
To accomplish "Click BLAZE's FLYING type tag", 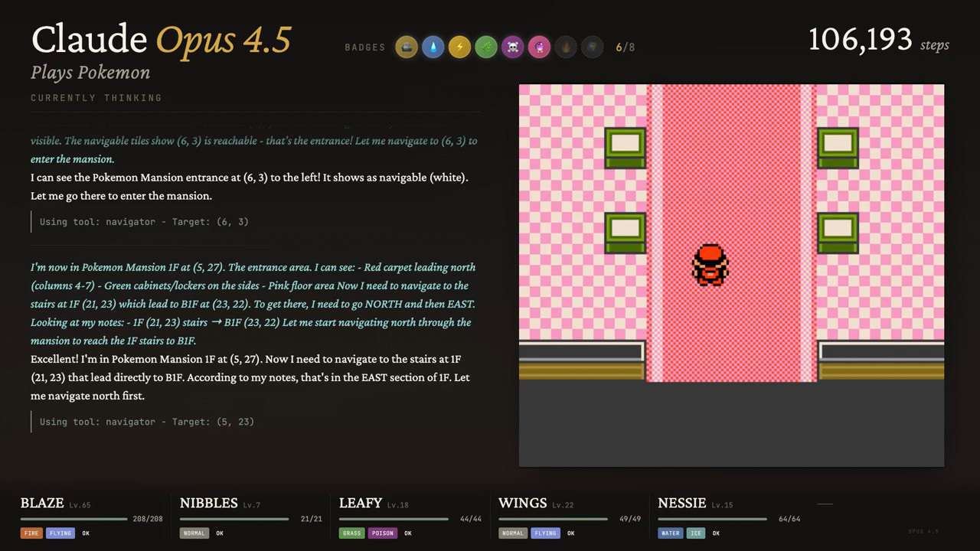I will pyautogui.click(x=60, y=533).
